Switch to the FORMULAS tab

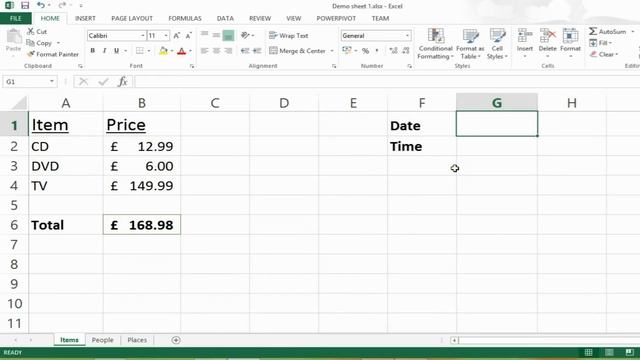pos(185,18)
